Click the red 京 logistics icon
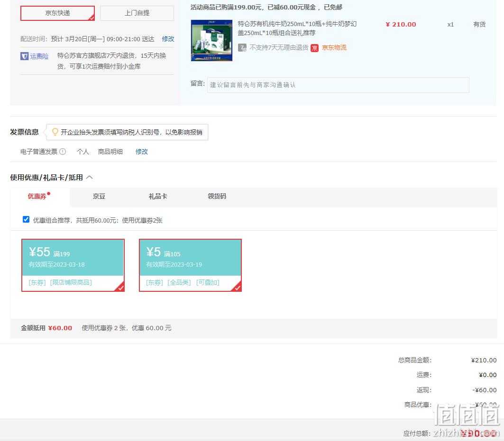The height and width of the screenshot is (441, 504). point(315,48)
